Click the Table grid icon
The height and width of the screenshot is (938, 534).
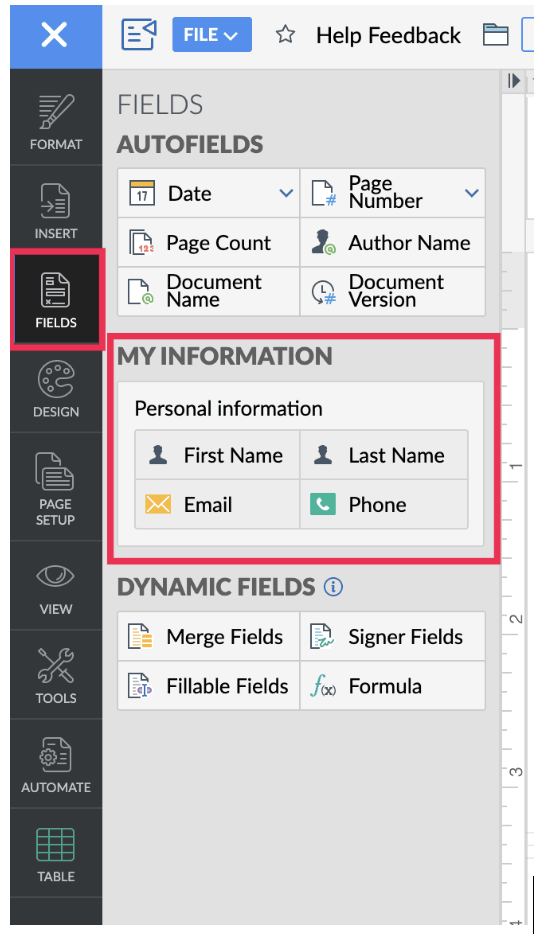56,844
